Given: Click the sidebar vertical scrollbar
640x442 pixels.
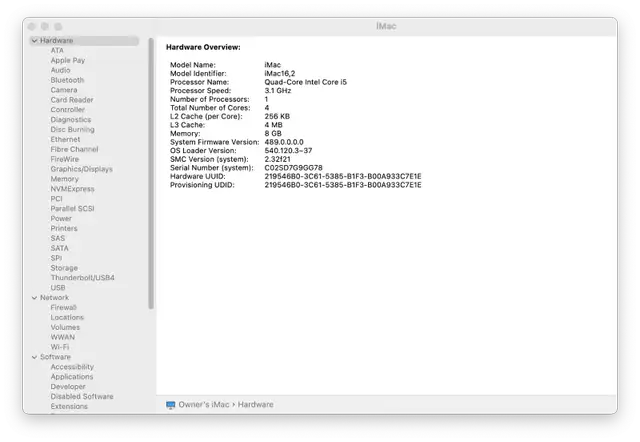Looking at the screenshot, I should (151, 173).
